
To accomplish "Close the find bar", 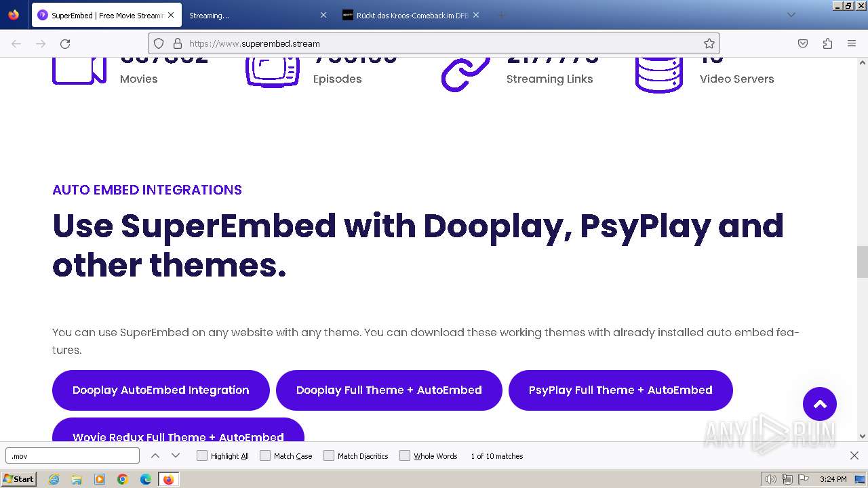I will pyautogui.click(x=854, y=455).
